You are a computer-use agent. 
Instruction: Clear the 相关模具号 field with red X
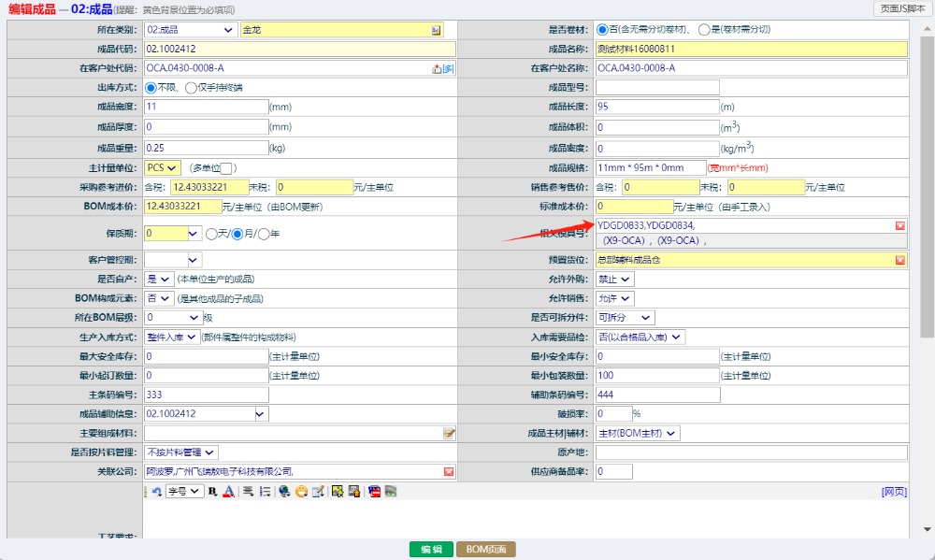pos(900,226)
